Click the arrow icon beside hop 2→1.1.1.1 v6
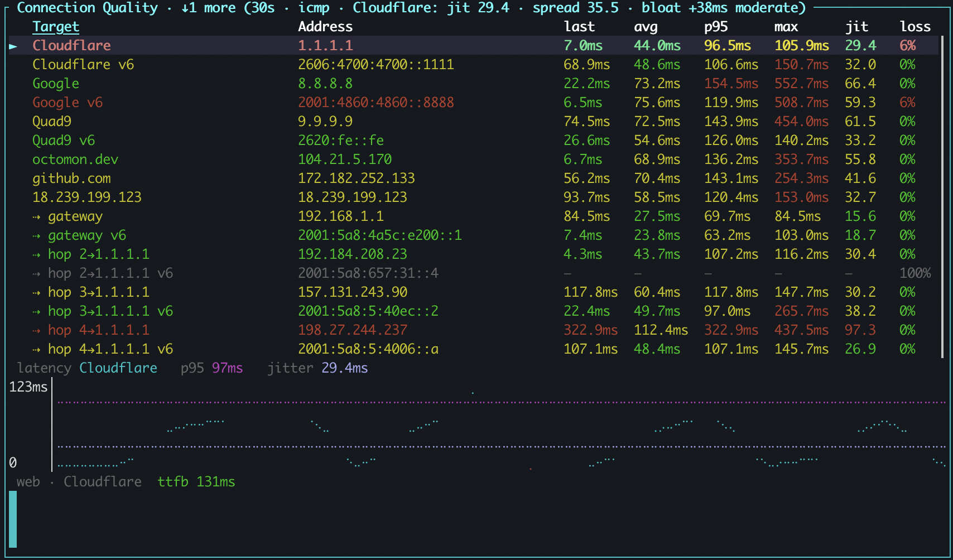The image size is (953, 560). pos(36,273)
